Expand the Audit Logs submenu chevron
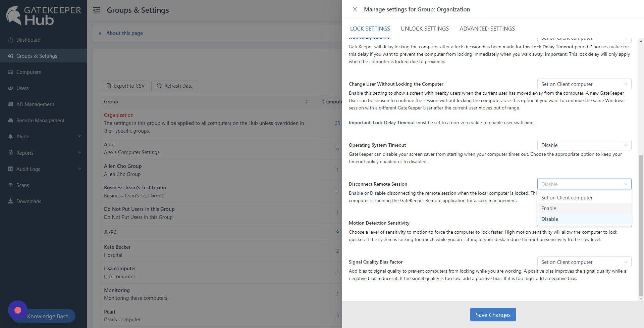The image size is (644, 328). coord(79,169)
